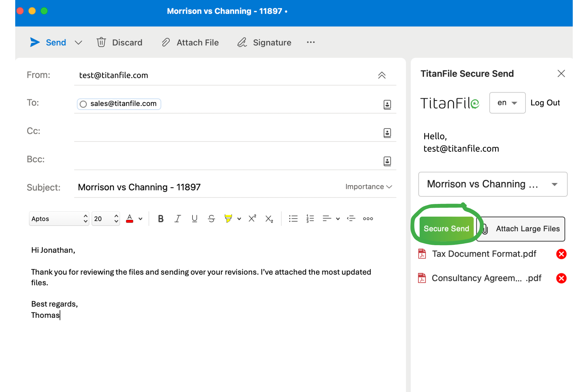Click the PDF icon of Consultancy Agreement
This screenshot has width=588, height=392.
[x=422, y=278]
